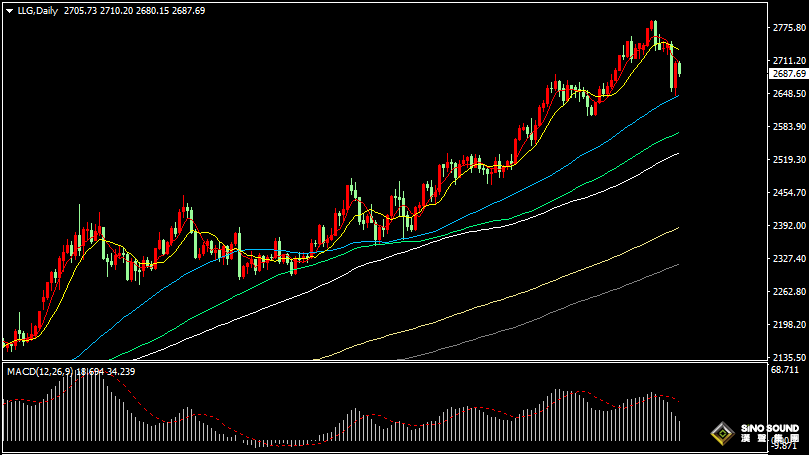This screenshot has width=809, height=455.
Task: Click the 68.711 MACD scale value
Action: (786, 370)
